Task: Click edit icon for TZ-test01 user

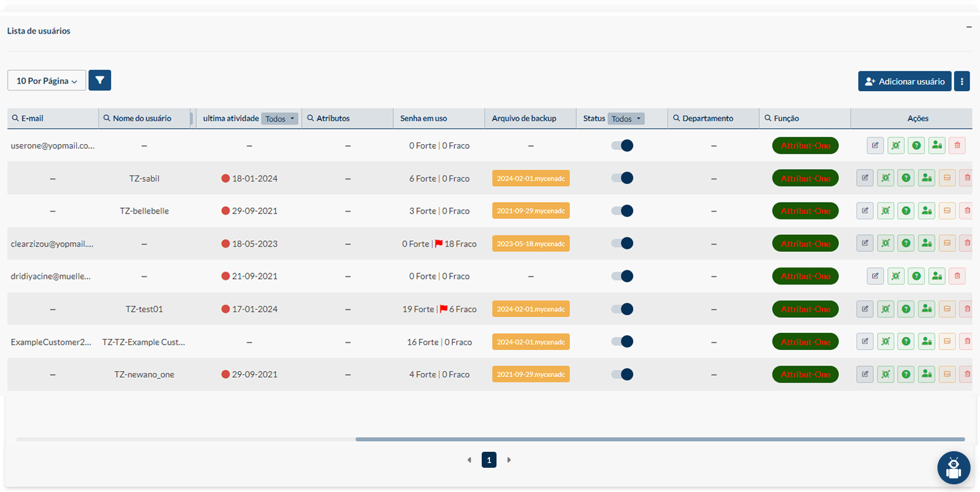Action: 865,309
